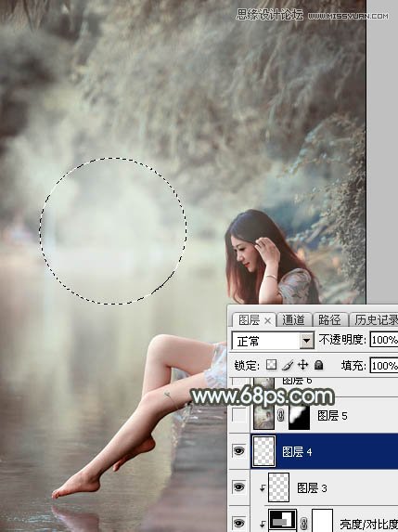
Task: Click the 亮度/对比度 adjustment thumbnail
Action: pos(282,521)
